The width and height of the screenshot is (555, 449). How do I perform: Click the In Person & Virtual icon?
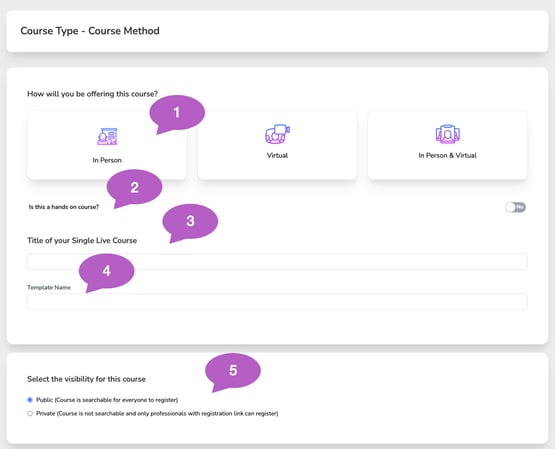[x=447, y=134]
